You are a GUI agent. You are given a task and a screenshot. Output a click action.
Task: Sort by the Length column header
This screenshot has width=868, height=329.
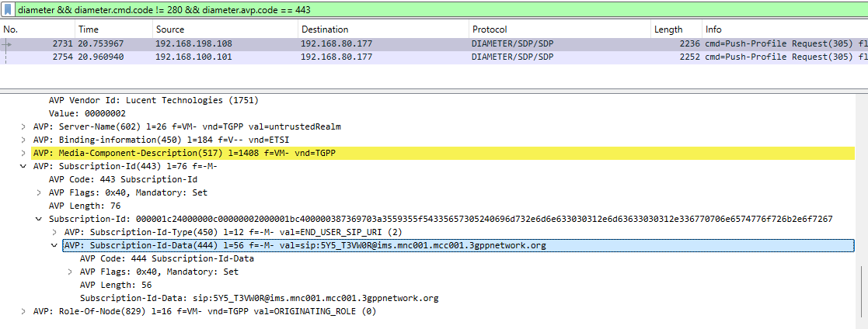point(676,29)
